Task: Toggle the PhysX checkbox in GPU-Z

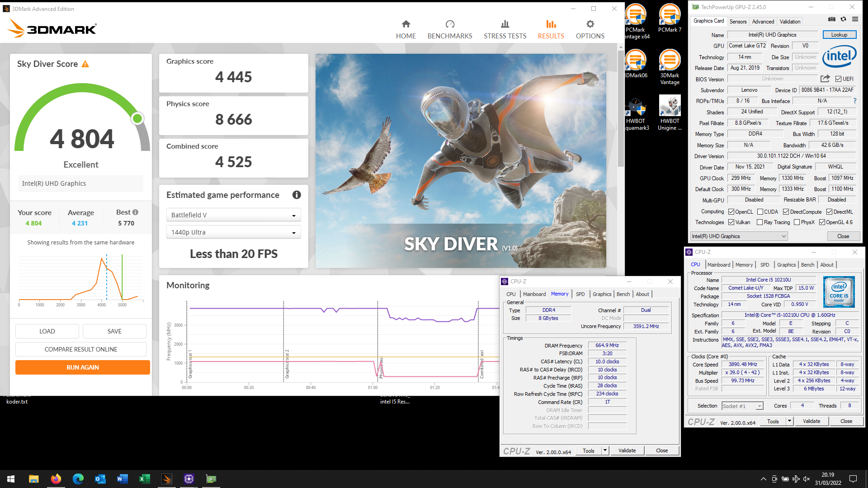Action: tap(797, 222)
